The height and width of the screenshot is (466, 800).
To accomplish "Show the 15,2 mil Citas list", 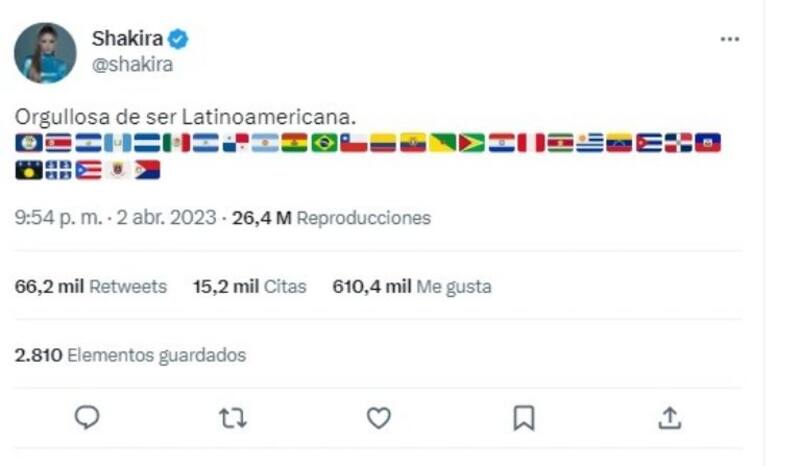I will tap(249, 287).
